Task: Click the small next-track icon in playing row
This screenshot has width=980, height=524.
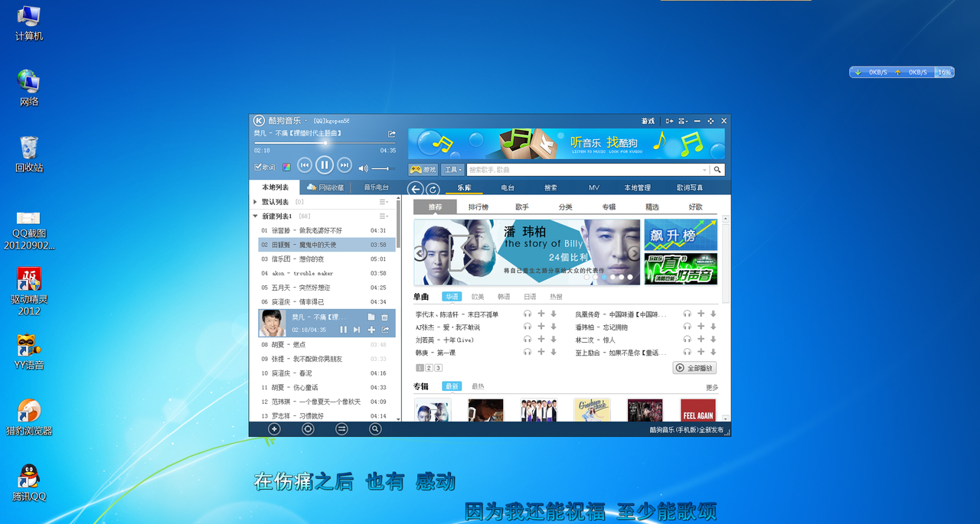Action: pyautogui.click(x=357, y=330)
